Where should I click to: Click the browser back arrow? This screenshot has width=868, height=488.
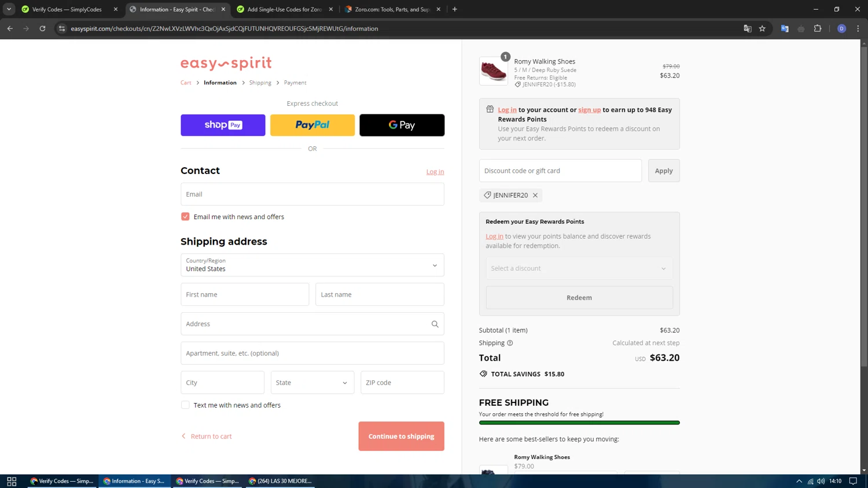pos(10,28)
